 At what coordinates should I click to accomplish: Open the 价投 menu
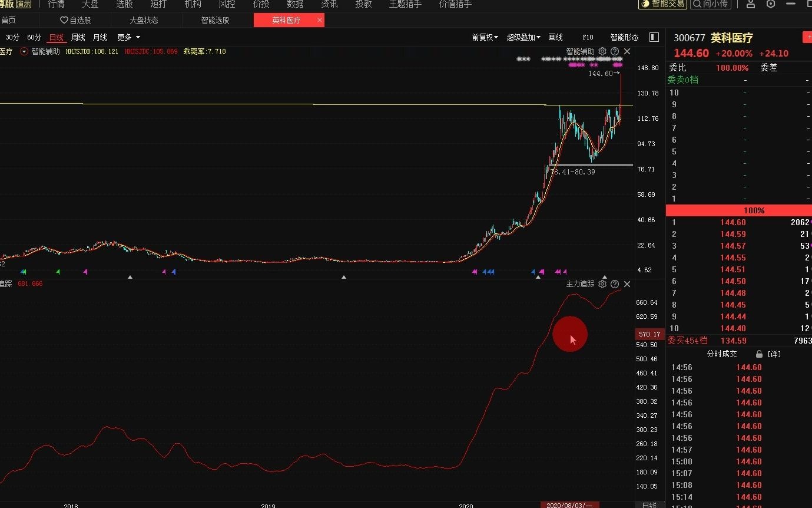coord(261,4)
